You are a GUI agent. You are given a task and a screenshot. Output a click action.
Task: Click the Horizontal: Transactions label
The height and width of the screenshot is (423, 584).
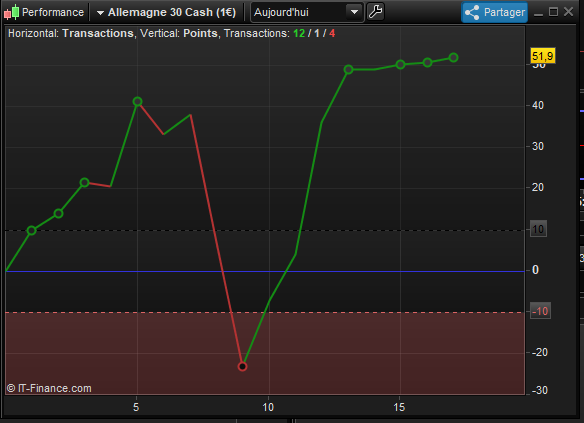tap(71, 34)
